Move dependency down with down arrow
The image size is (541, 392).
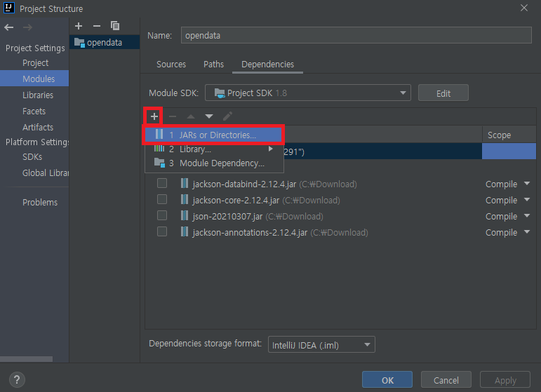coord(209,116)
